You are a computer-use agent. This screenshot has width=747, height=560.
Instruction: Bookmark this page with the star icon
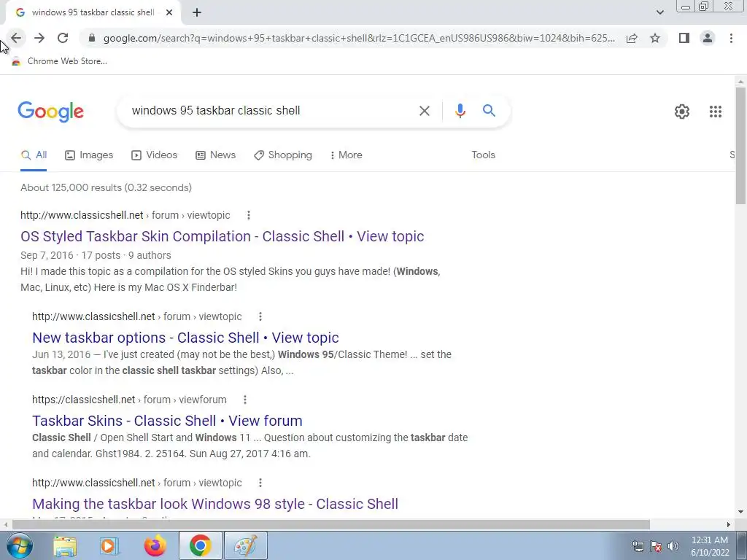click(655, 38)
